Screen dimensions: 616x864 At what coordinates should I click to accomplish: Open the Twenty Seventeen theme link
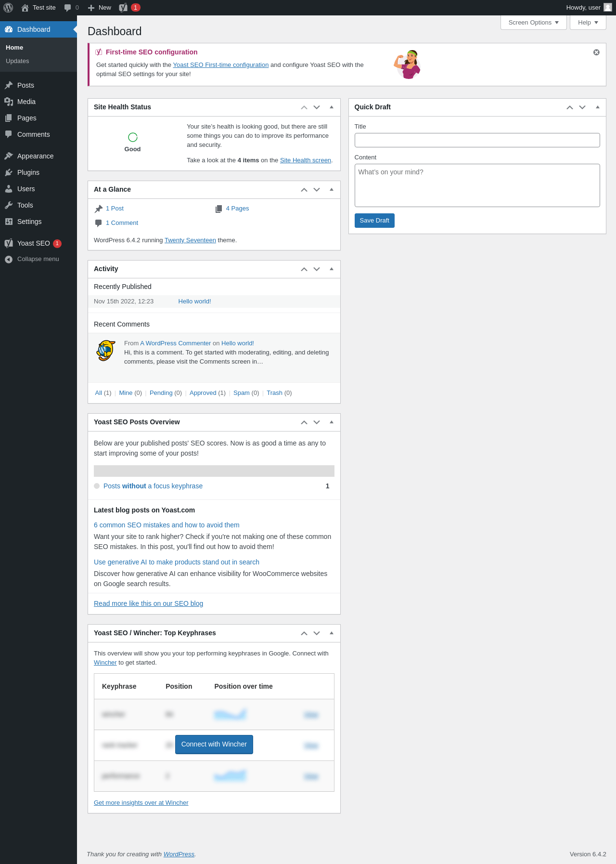click(x=190, y=240)
